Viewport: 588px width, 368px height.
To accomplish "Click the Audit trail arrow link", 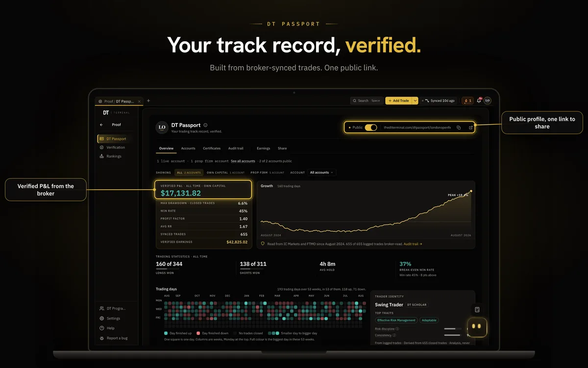I will click(413, 244).
